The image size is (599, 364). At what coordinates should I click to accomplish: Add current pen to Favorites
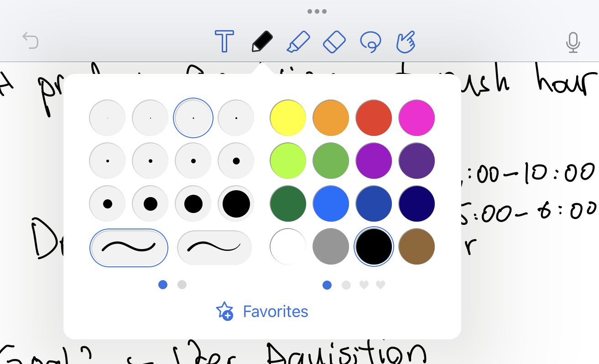(x=262, y=312)
